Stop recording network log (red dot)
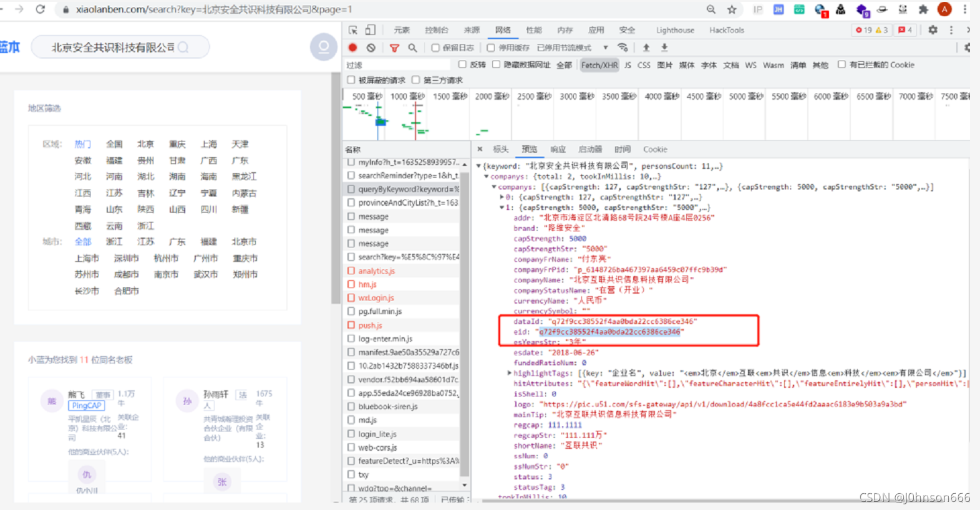980x510 pixels. [x=353, y=47]
